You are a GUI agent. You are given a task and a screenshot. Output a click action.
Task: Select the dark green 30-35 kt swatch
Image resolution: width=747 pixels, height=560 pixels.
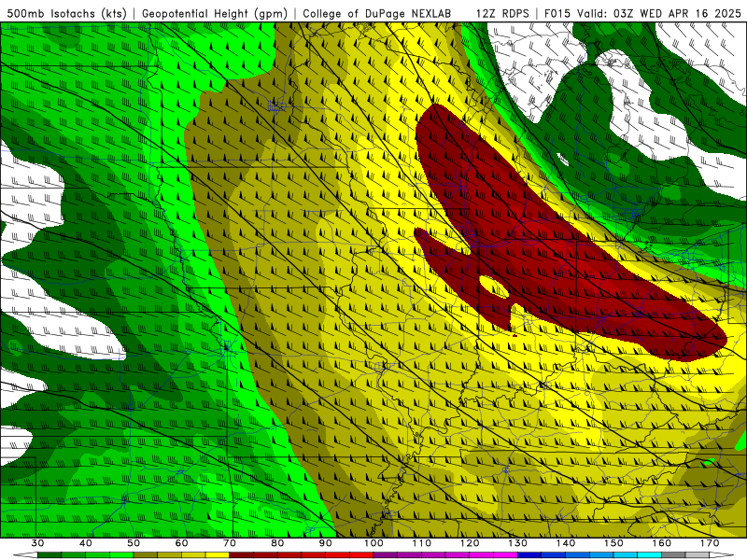[x=49, y=555]
